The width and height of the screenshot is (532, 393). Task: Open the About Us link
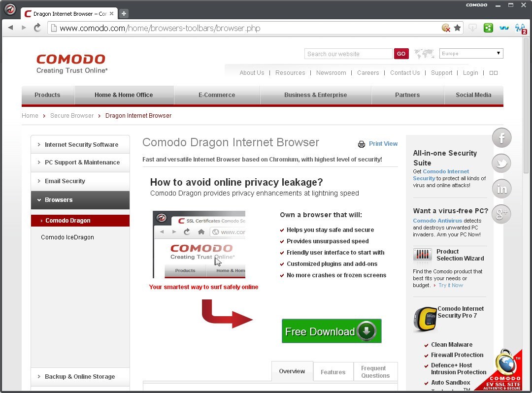click(252, 73)
